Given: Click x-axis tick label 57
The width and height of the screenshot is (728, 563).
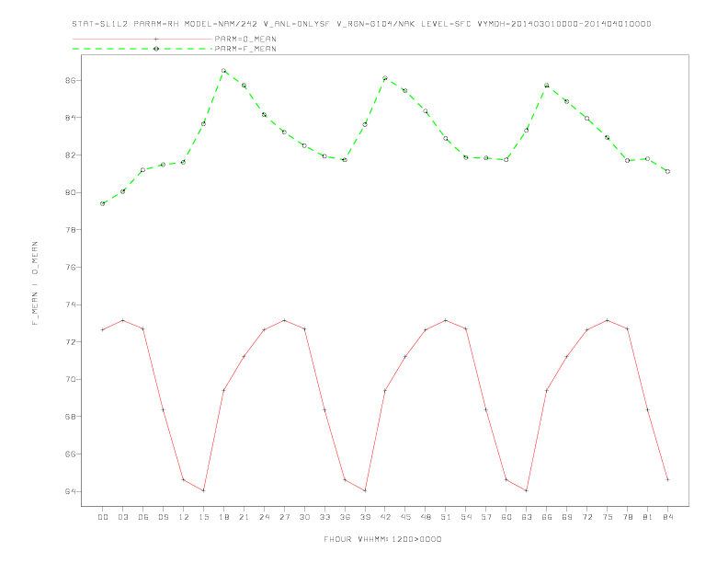Looking at the screenshot, I should click(x=486, y=517).
